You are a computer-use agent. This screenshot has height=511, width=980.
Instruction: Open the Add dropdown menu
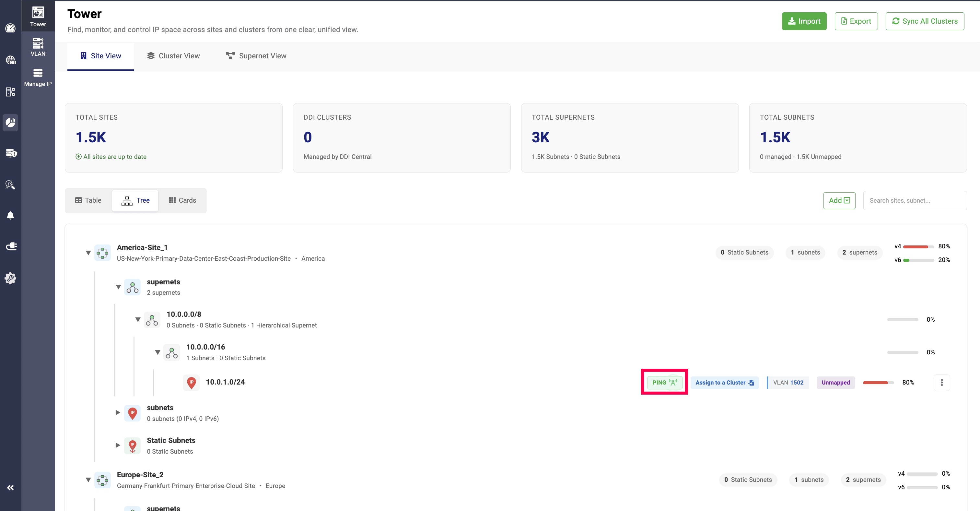point(839,200)
